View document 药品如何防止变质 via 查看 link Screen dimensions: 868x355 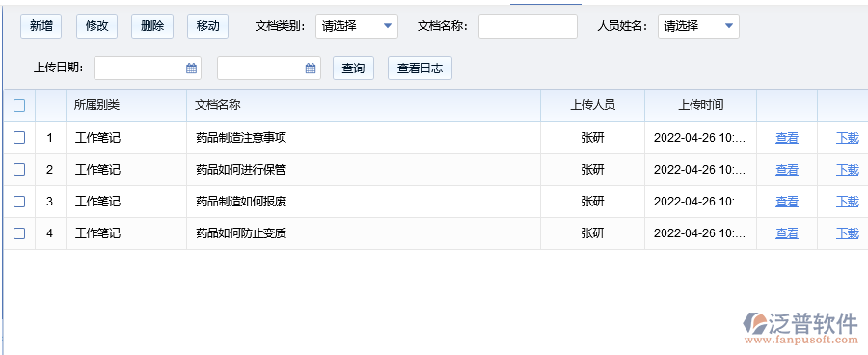pos(787,233)
